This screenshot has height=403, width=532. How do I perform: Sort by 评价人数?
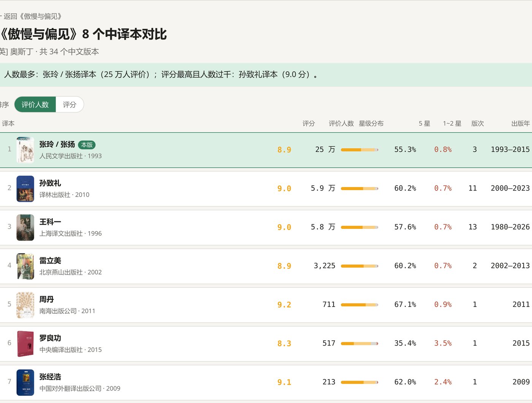[x=35, y=105]
